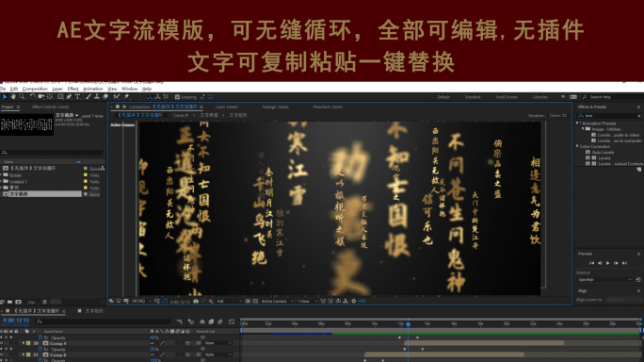The height and width of the screenshot is (362, 644).
Task: Open the Spacebar shortcut dropdown
Action: [x=604, y=280]
